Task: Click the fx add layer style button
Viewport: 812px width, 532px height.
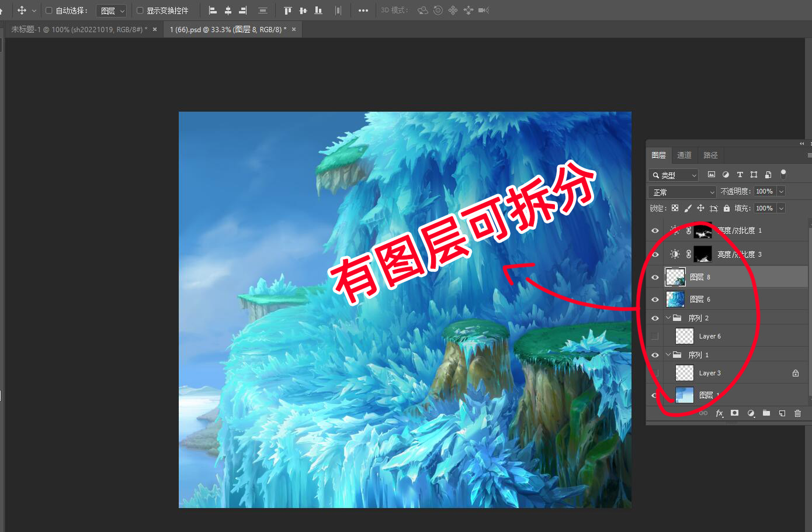Action: 719,413
